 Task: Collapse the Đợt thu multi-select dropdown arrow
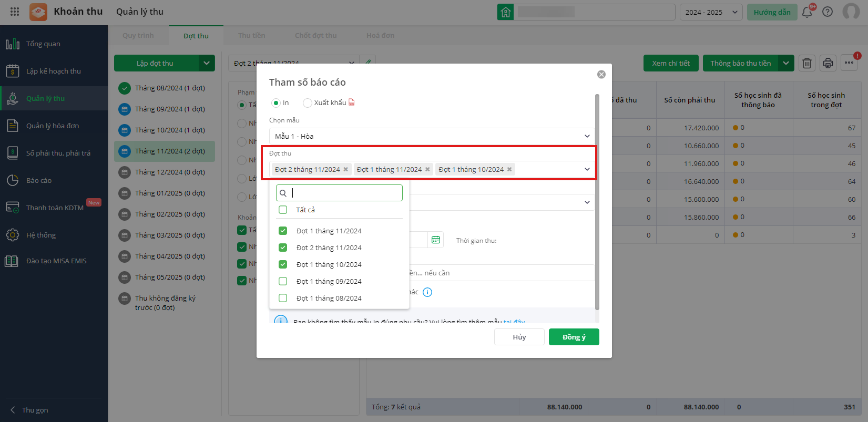[x=587, y=169]
